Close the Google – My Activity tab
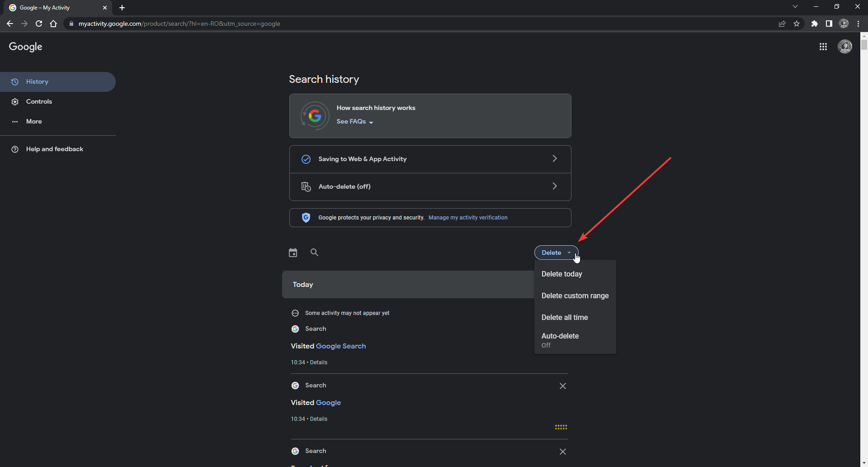 [105, 8]
